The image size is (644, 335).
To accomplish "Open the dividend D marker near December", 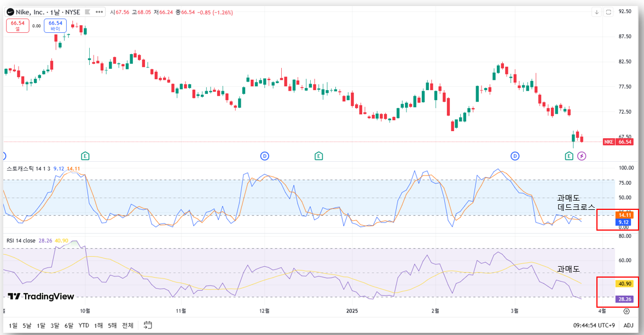I will point(264,156).
